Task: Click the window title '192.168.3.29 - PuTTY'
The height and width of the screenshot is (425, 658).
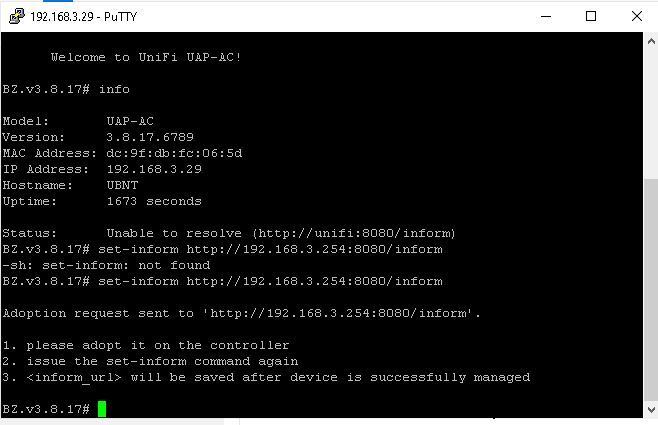Action: [x=84, y=17]
